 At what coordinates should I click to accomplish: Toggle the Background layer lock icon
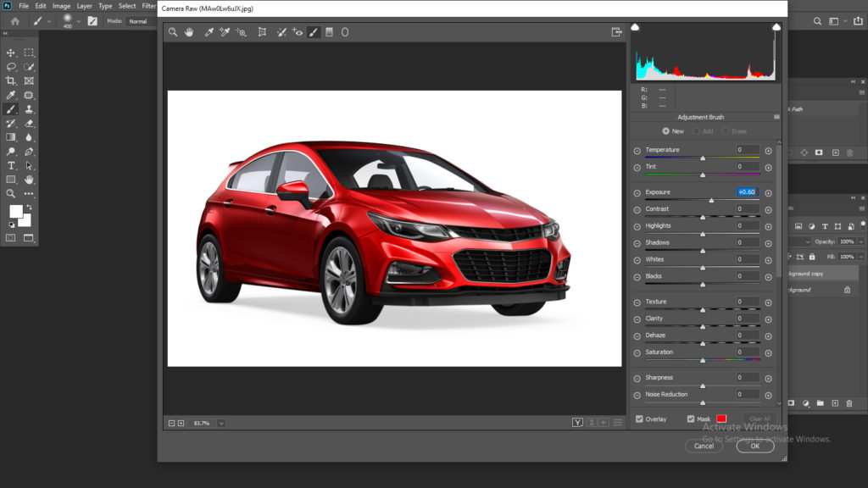(x=847, y=290)
